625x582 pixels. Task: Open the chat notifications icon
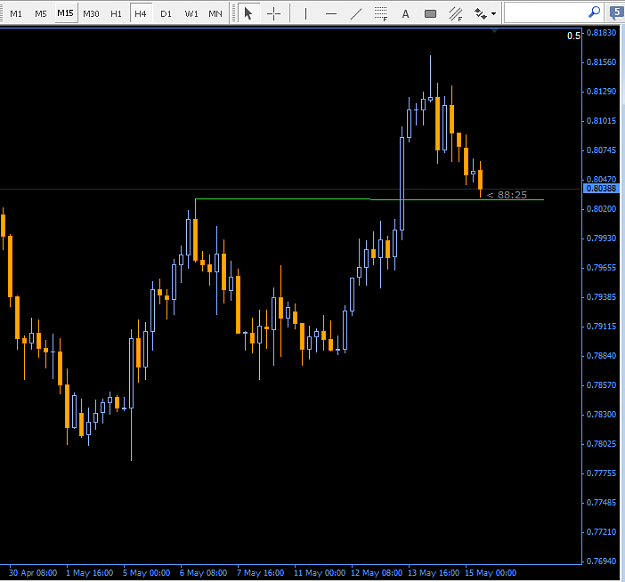pyautogui.click(x=616, y=13)
